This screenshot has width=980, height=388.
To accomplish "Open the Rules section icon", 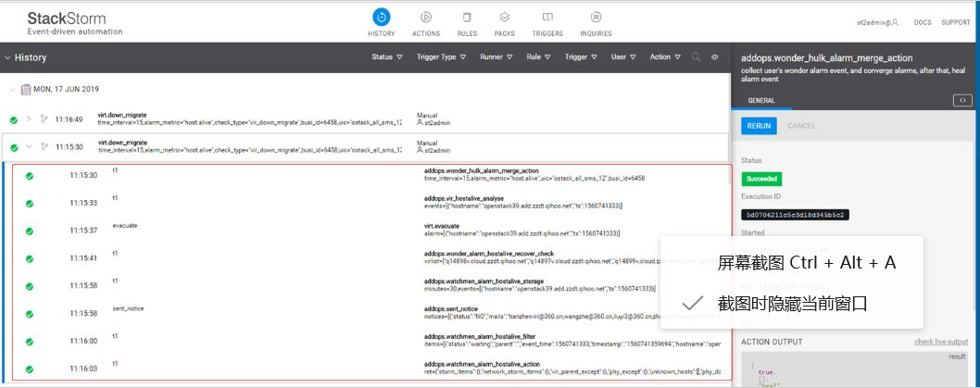I will (x=467, y=17).
